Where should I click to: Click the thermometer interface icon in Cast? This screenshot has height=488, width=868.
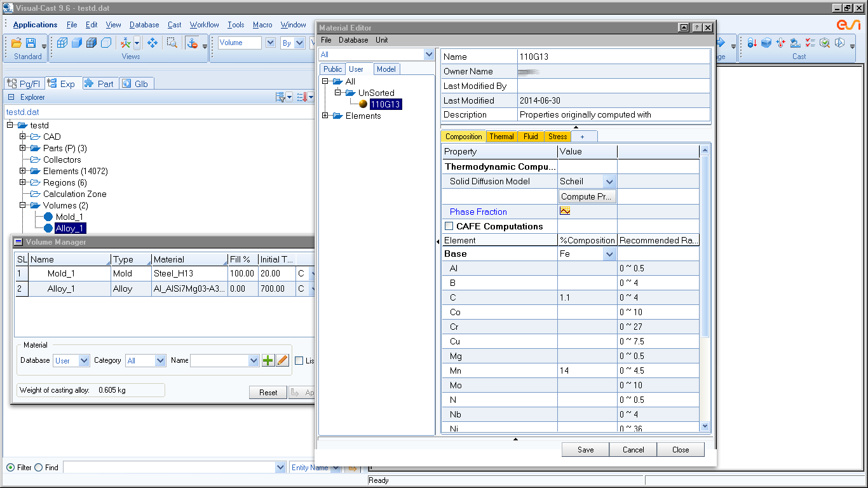[781, 43]
